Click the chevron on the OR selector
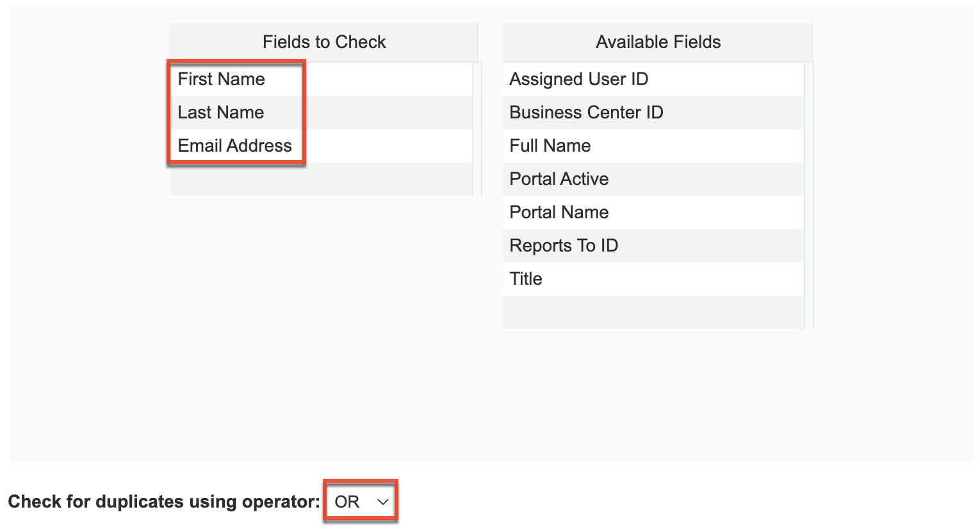Viewport: 980px width, 530px height. click(382, 502)
